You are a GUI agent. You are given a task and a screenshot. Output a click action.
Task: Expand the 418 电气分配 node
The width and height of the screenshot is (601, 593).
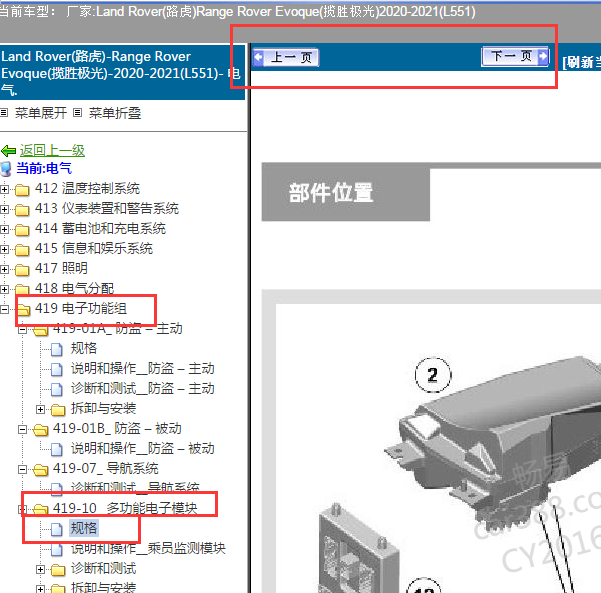pyautogui.click(x=4, y=289)
